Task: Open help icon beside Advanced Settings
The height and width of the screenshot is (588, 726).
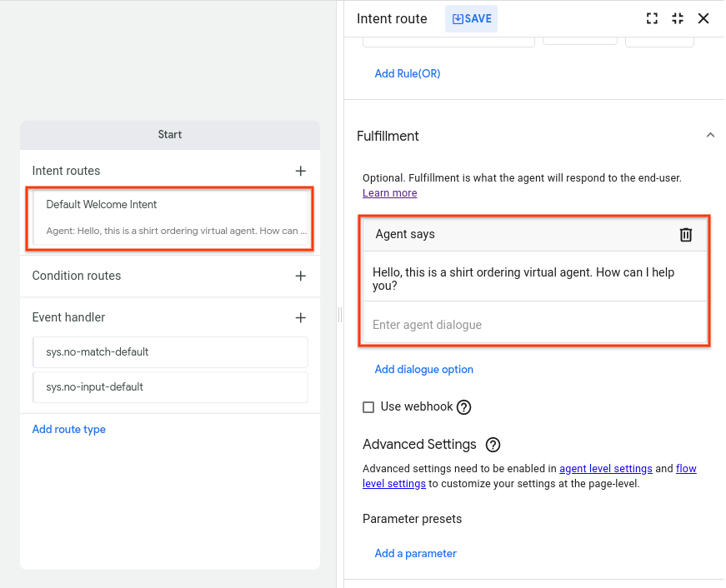Action: point(493,445)
